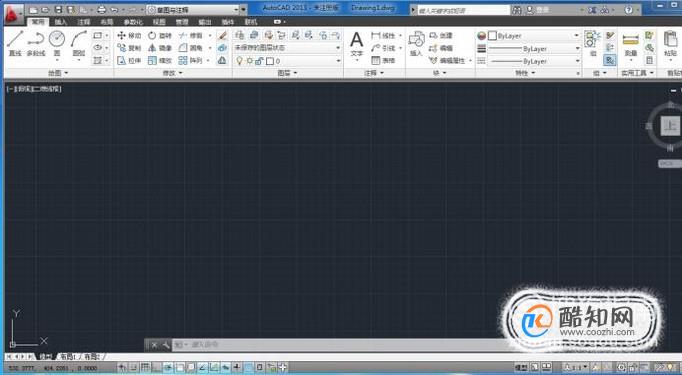Toggle Snap mode in status bar
682x375 pixels.
tap(134, 368)
